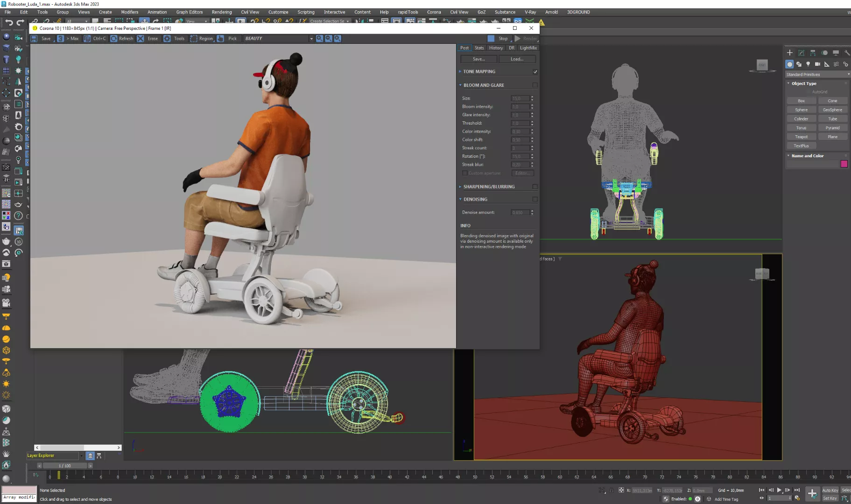The width and height of the screenshot is (851, 504).
Task: Select the Region render tool
Action: pyautogui.click(x=202, y=39)
